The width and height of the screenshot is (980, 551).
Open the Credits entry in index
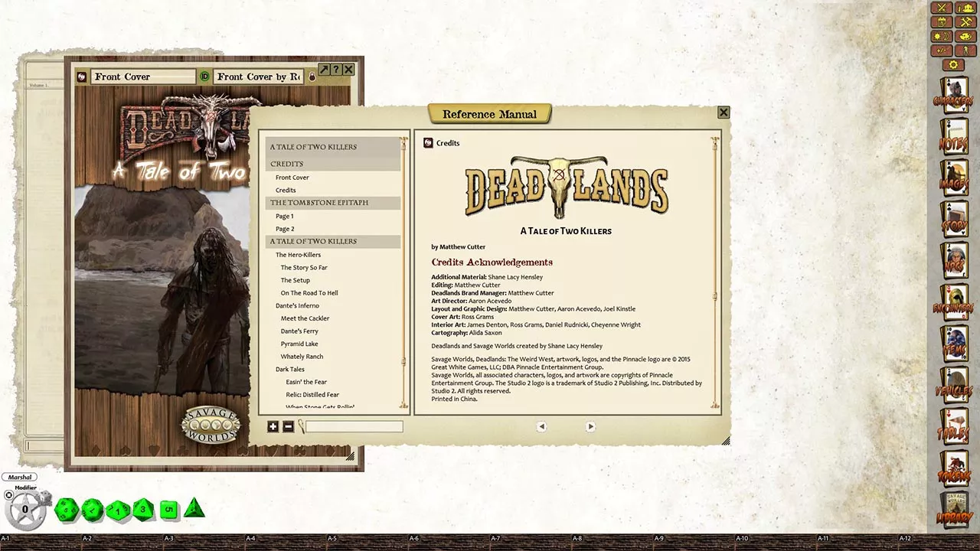coord(286,190)
